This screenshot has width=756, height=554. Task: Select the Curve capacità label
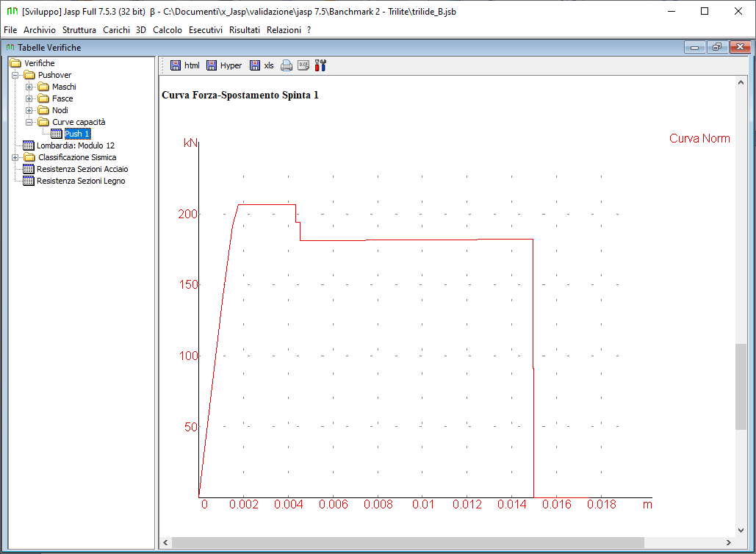point(79,122)
